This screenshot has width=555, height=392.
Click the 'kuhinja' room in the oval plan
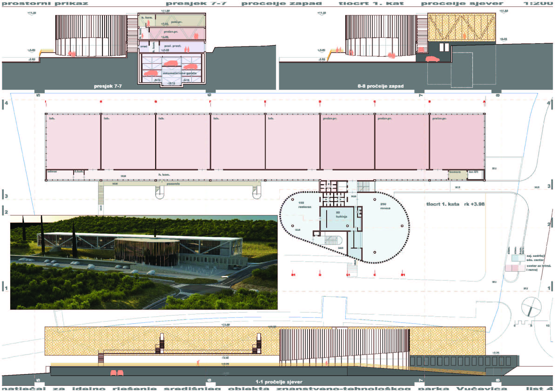point(341,216)
